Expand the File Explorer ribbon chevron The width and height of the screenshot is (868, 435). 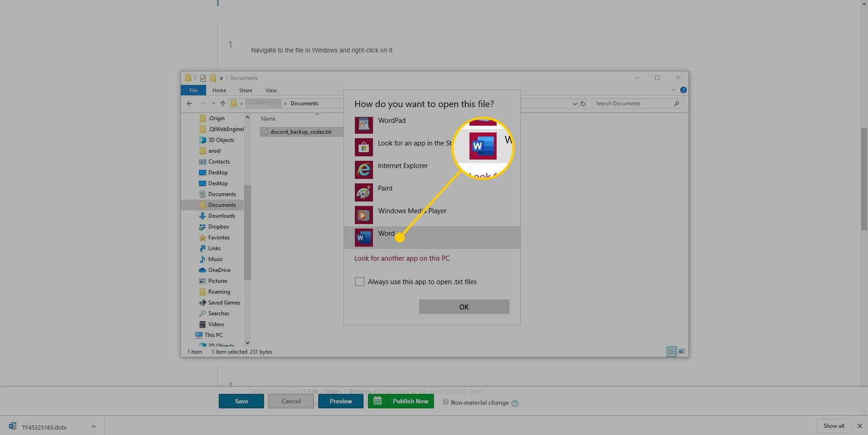coord(674,90)
